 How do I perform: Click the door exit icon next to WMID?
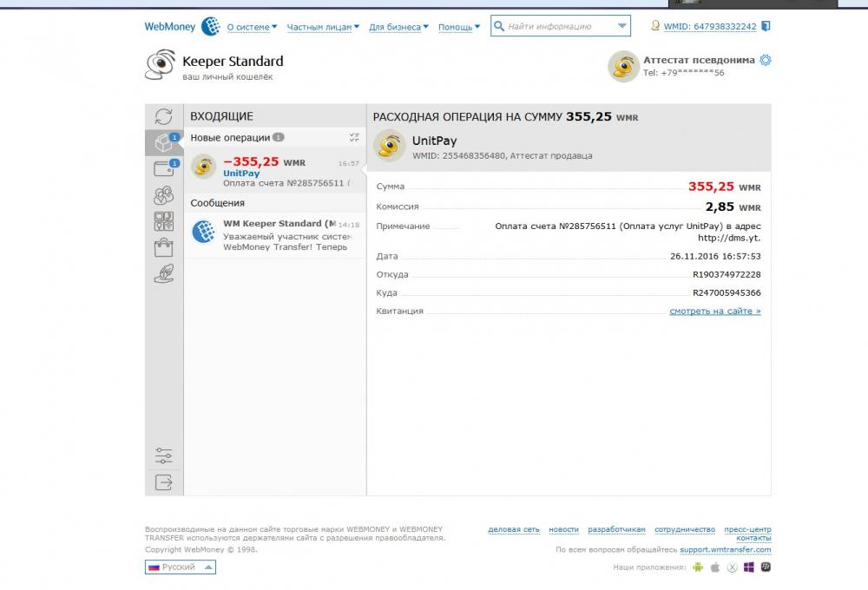[766, 26]
